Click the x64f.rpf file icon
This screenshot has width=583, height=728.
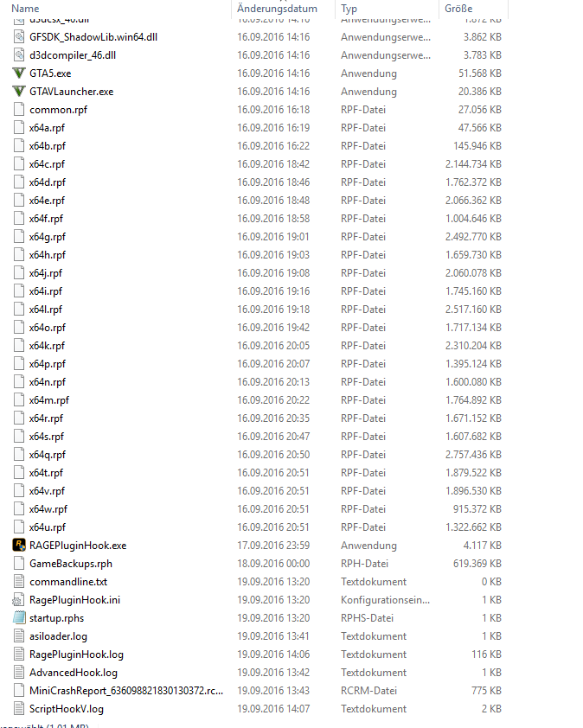pos(18,218)
